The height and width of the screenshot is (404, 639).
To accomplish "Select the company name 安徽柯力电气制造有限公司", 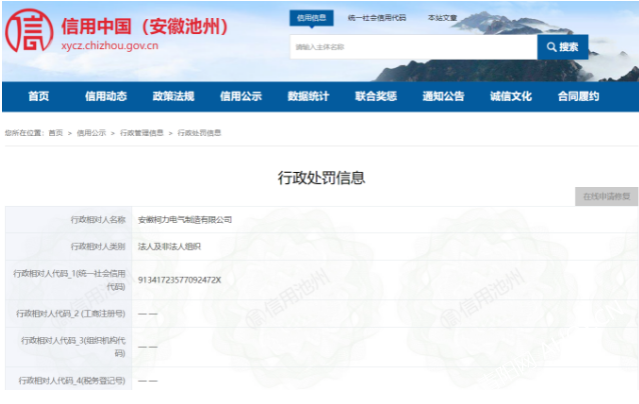I will [185, 220].
